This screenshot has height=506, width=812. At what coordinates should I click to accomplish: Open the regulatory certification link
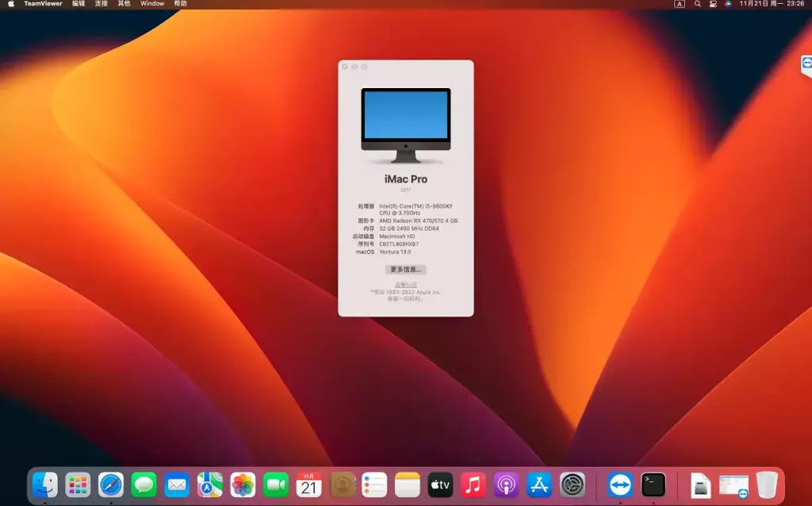tap(405, 285)
